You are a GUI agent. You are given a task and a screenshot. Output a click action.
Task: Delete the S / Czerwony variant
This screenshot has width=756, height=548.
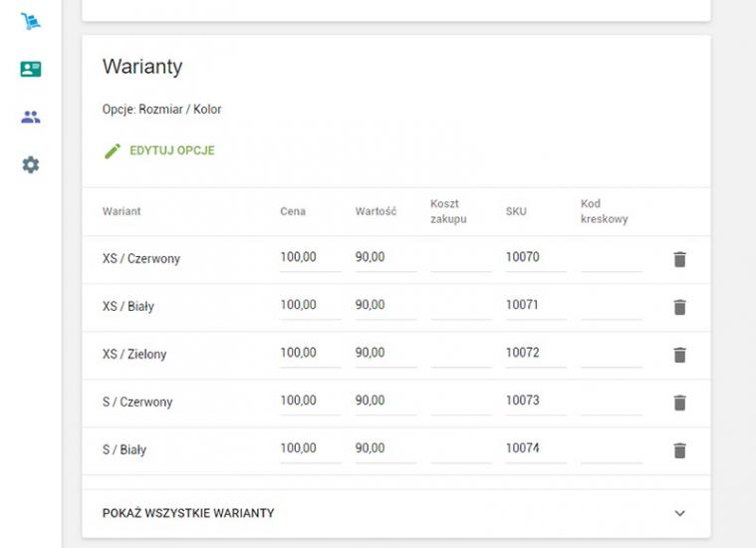679,403
